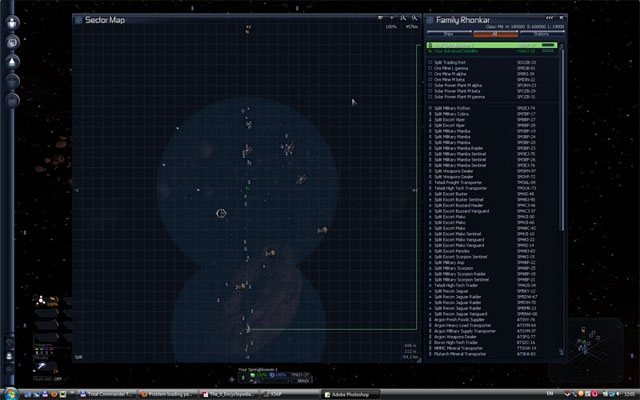640x400 pixels.
Task: Select Ore Mine M alpha station
Action: click(492, 74)
